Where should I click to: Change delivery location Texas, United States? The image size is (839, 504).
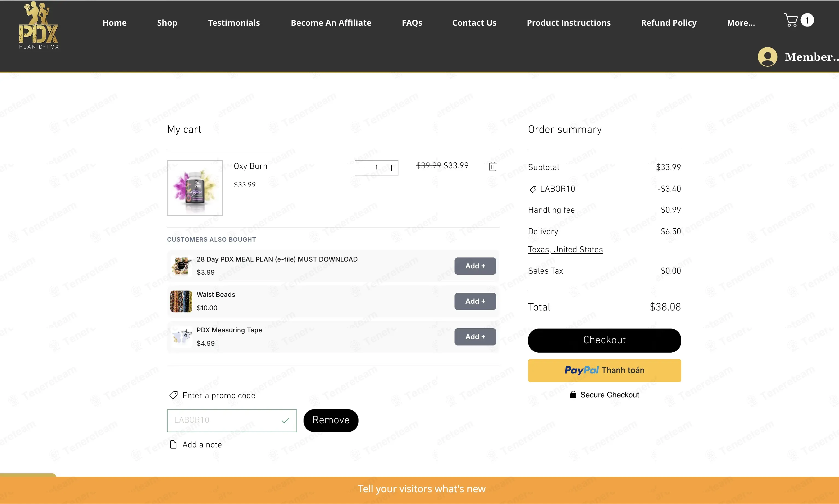565,250
